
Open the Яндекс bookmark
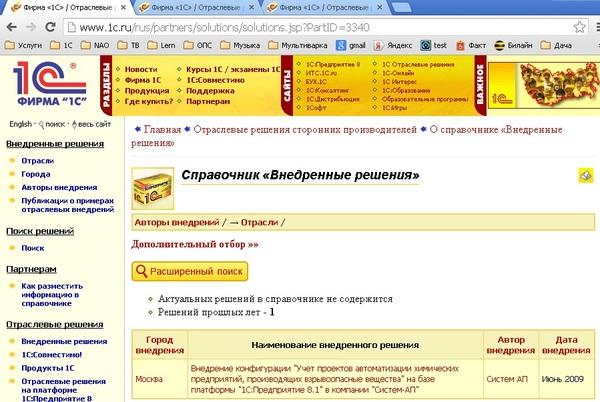tap(398, 45)
